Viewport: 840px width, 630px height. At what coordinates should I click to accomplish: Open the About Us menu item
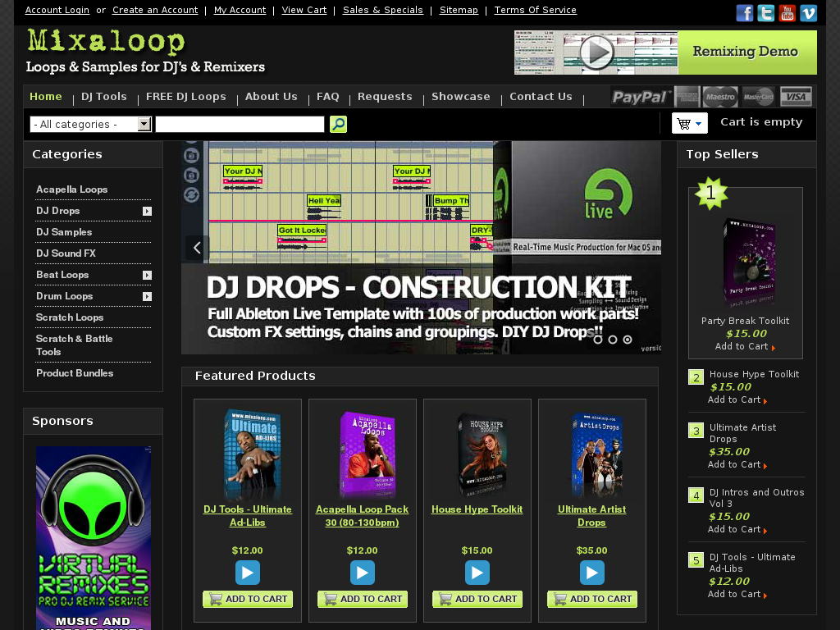pyautogui.click(x=271, y=97)
